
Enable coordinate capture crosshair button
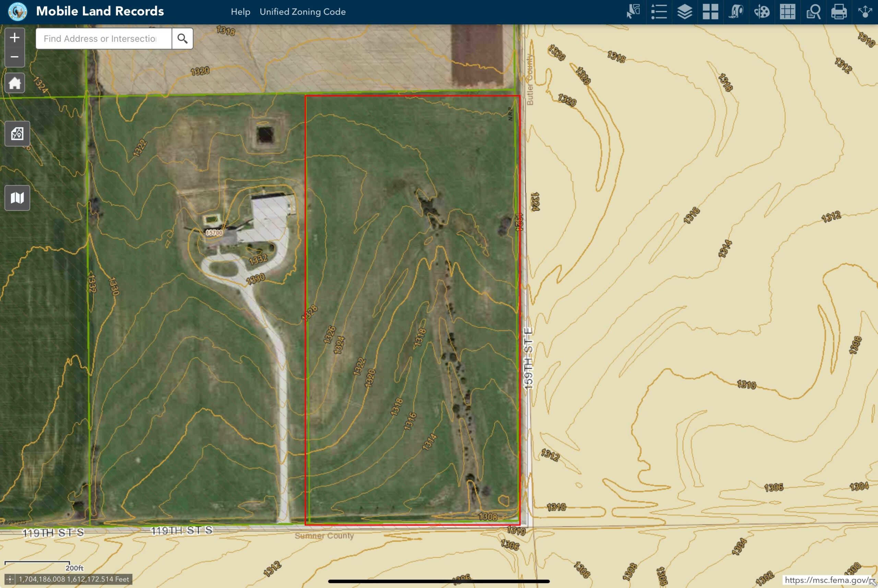[x=10, y=579]
